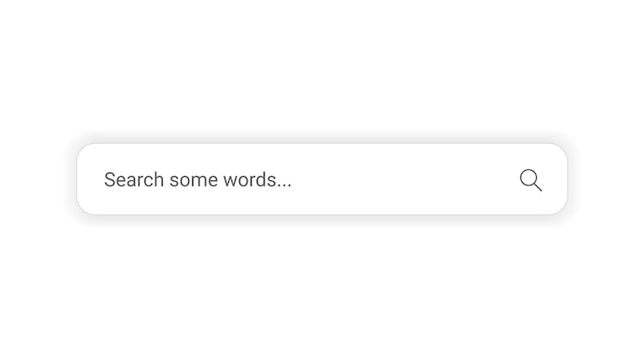Place cursor in the rounded search box
644x358 pixels.
tap(322, 179)
